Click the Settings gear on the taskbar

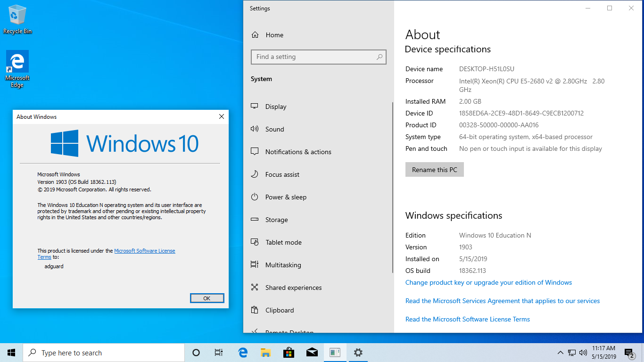tap(358, 353)
